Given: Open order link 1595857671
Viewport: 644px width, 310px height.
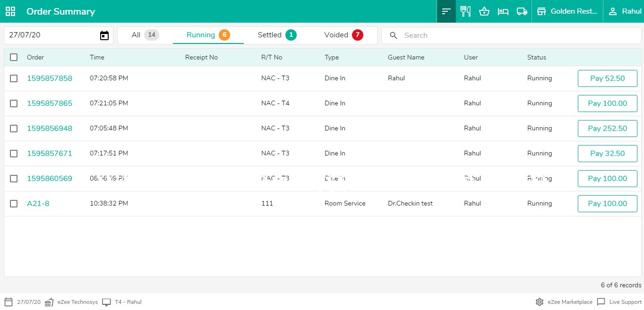Looking at the screenshot, I should (x=50, y=154).
